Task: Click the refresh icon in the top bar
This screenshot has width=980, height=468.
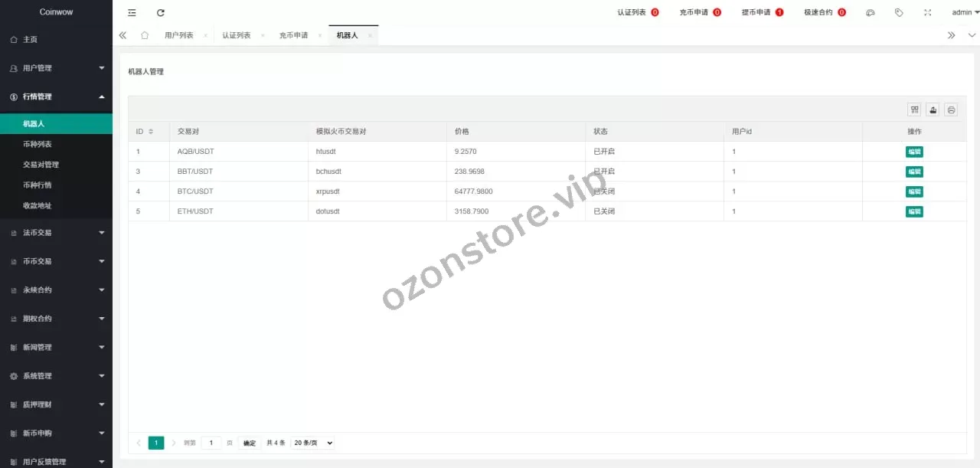Action: click(160, 13)
